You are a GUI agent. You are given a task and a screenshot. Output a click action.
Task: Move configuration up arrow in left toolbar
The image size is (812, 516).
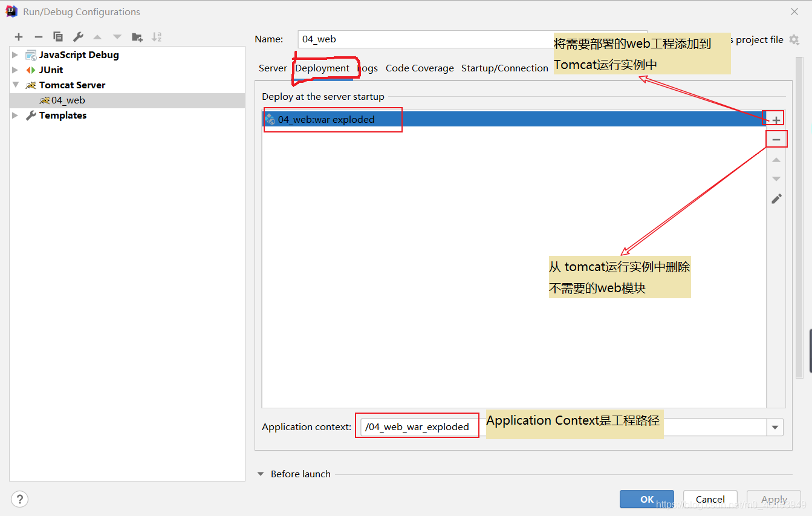[97, 37]
